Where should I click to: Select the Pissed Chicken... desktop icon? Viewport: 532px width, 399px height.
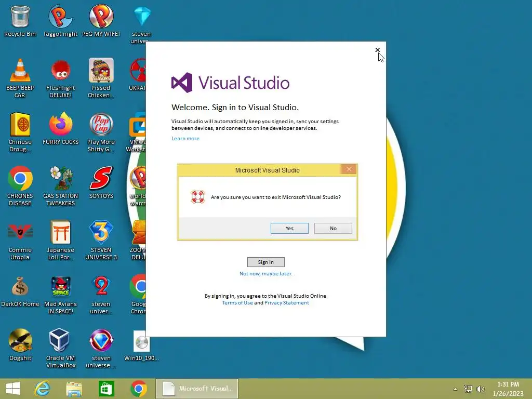coord(101,78)
